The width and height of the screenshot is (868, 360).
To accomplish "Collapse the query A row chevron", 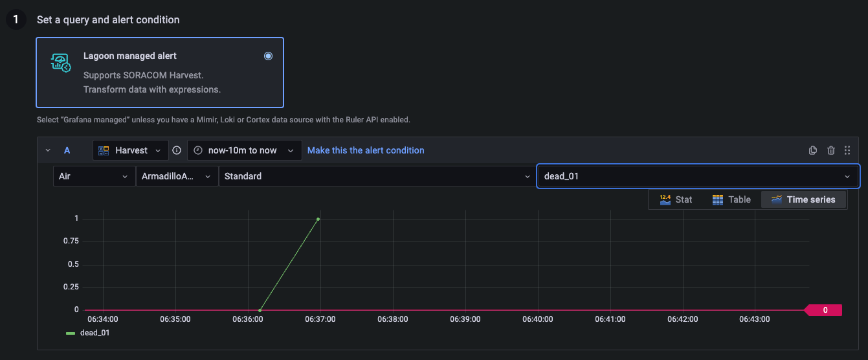I will 48,150.
